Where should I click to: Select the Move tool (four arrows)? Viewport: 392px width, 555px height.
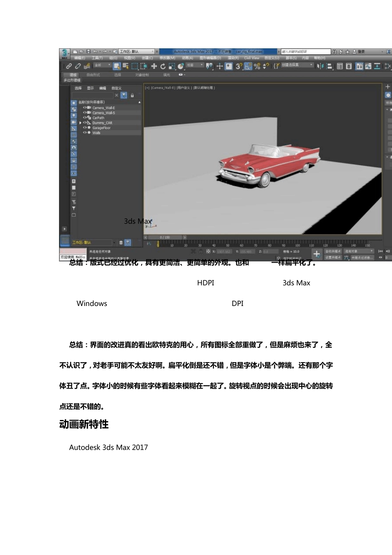point(154,66)
